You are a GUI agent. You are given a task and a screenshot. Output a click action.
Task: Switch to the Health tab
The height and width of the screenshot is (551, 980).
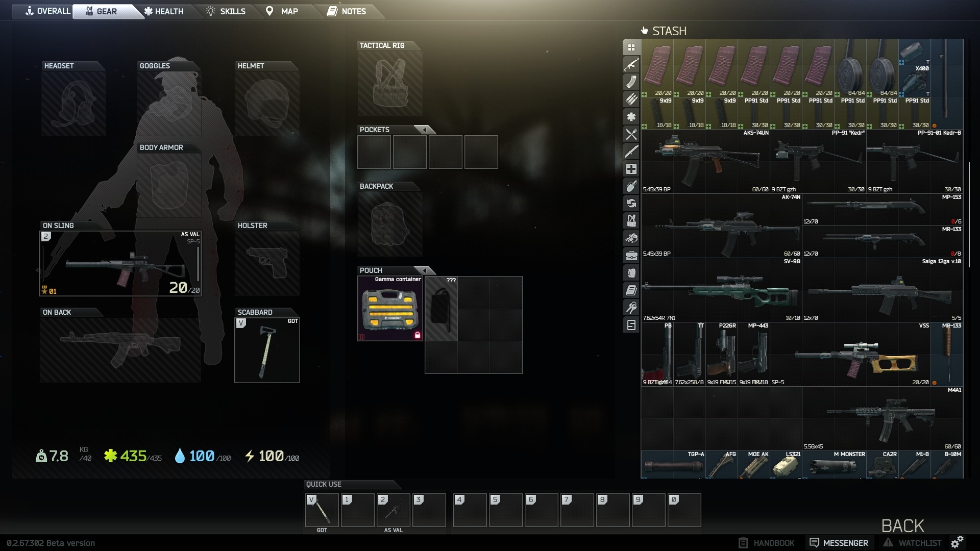164,11
